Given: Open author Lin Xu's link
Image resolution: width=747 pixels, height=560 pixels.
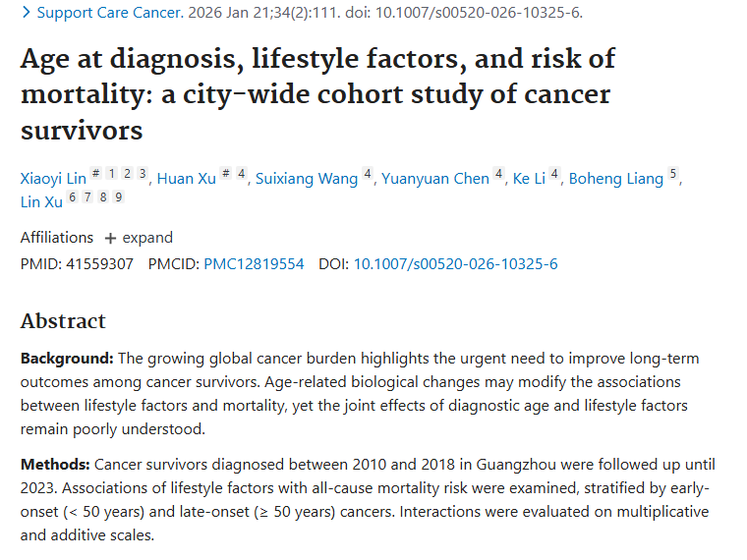Looking at the screenshot, I should click(x=41, y=201).
